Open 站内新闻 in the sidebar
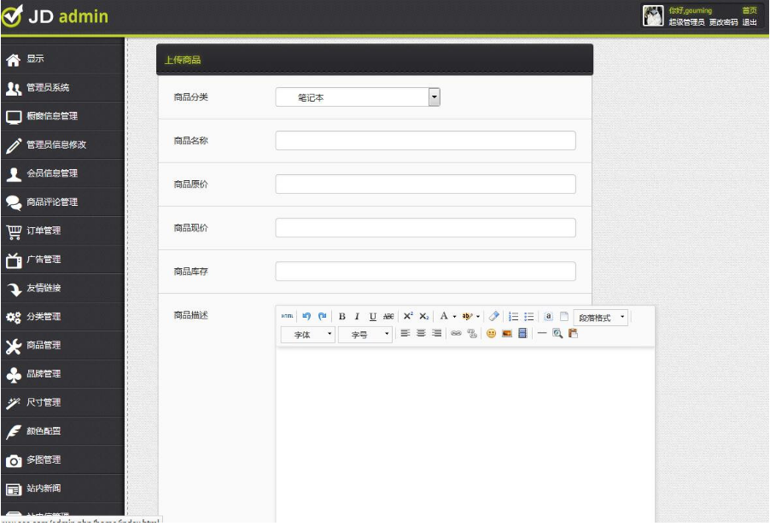The image size is (770, 532). 62,488
